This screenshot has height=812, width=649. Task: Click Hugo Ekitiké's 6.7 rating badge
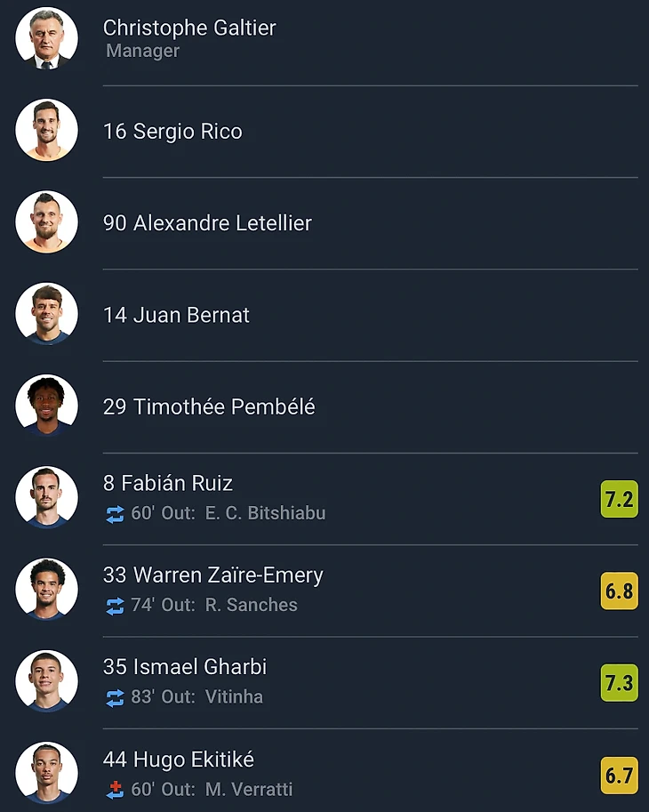619,775
